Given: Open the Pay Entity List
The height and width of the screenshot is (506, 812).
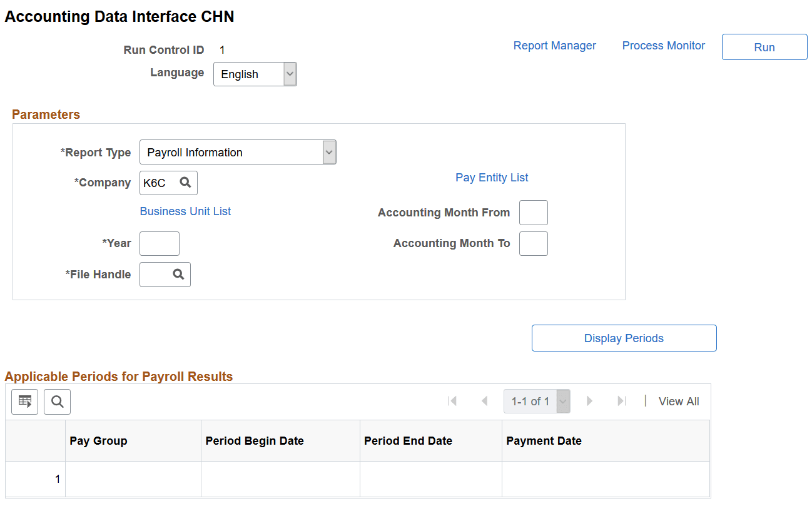Looking at the screenshot, I should tap(492, 178).
